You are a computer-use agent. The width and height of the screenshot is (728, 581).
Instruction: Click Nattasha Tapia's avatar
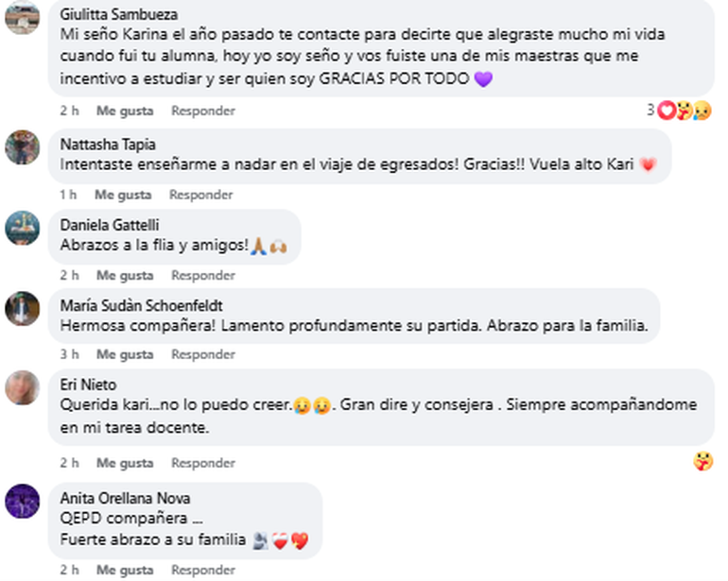tap(22, 147)
